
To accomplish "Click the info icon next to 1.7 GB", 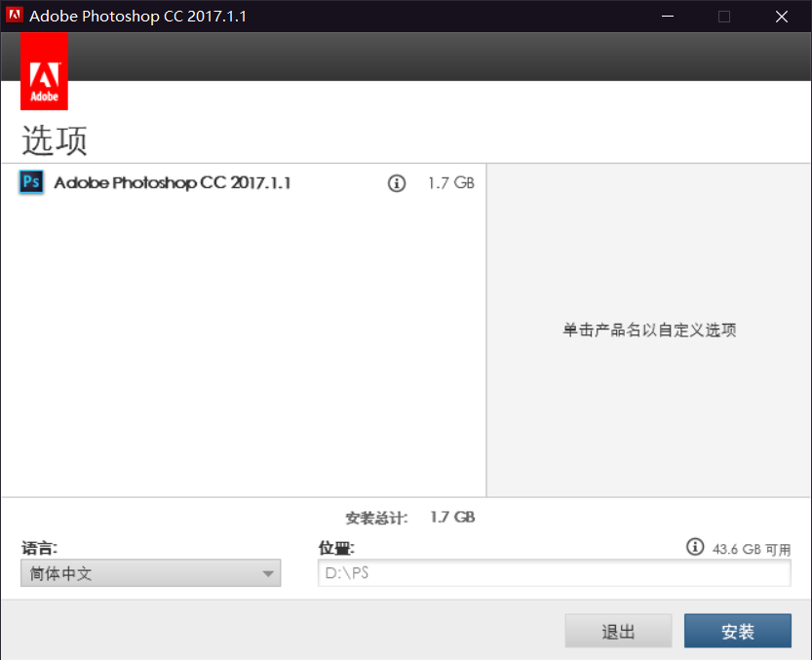I will (397, 183).
